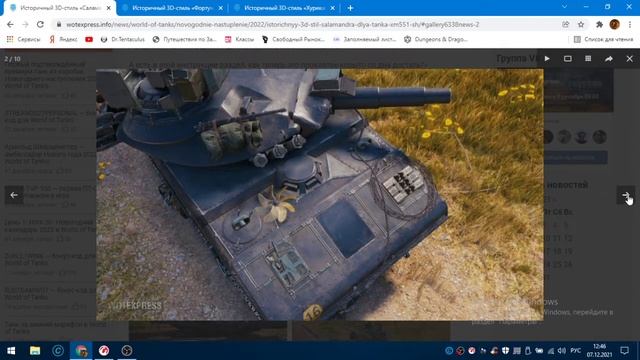Open the Windows Start menu

click(x=11, y=351)
